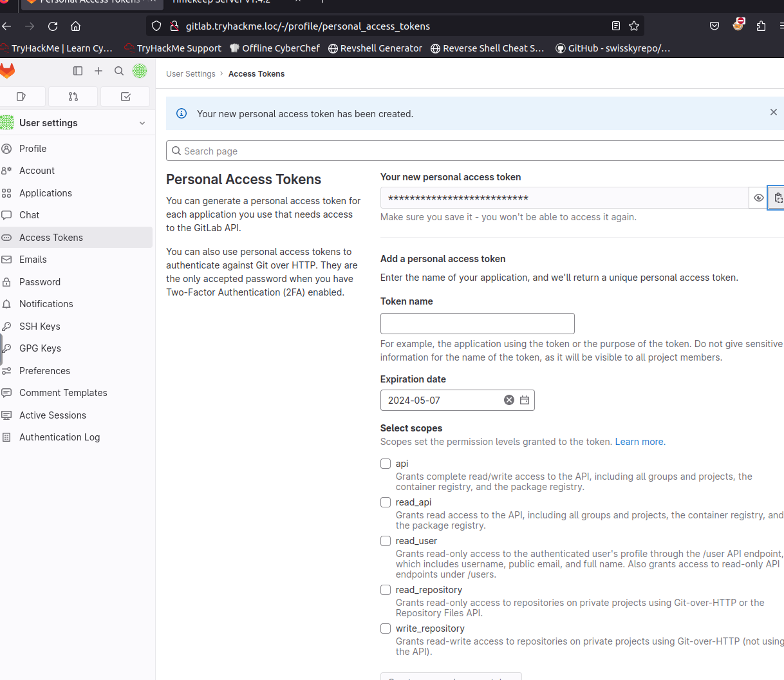Open the create new plus menu
This screenshot has width=784, height=680.
point(98,71)
